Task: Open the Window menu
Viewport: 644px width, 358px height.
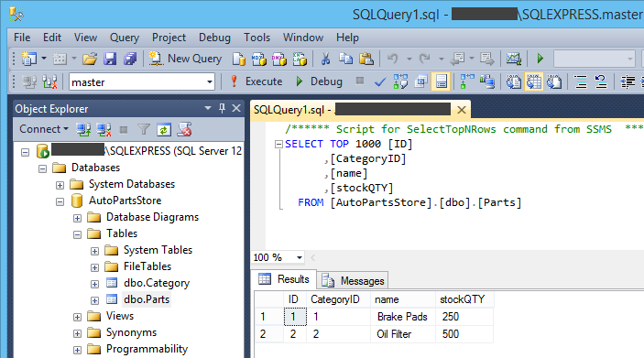Action: point(302,38)
